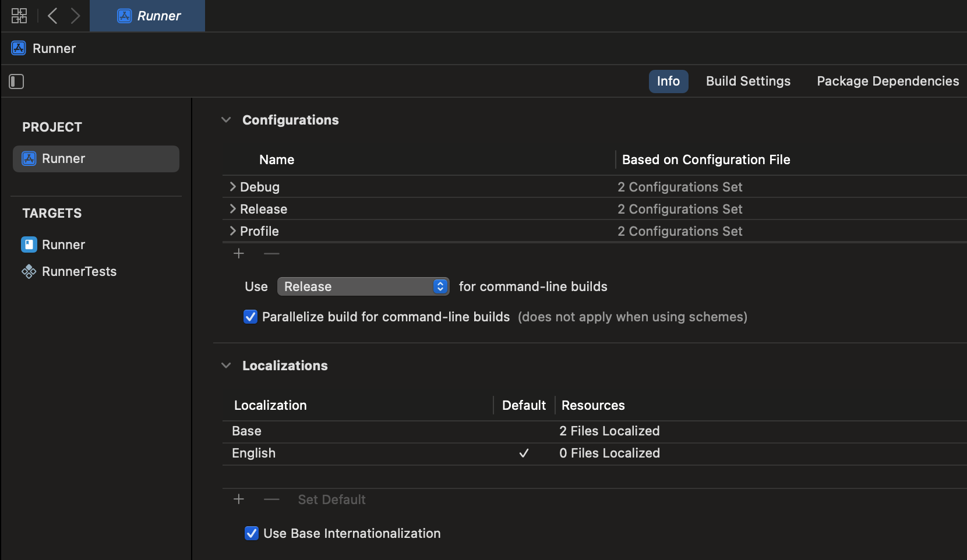Expand the Release configuration row
967x560 pixels.
[x=233, y=209]
